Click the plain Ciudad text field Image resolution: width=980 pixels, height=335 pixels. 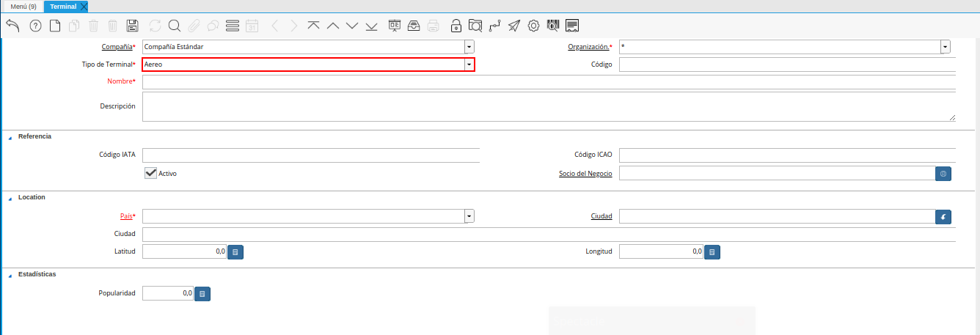click(549, 234)
